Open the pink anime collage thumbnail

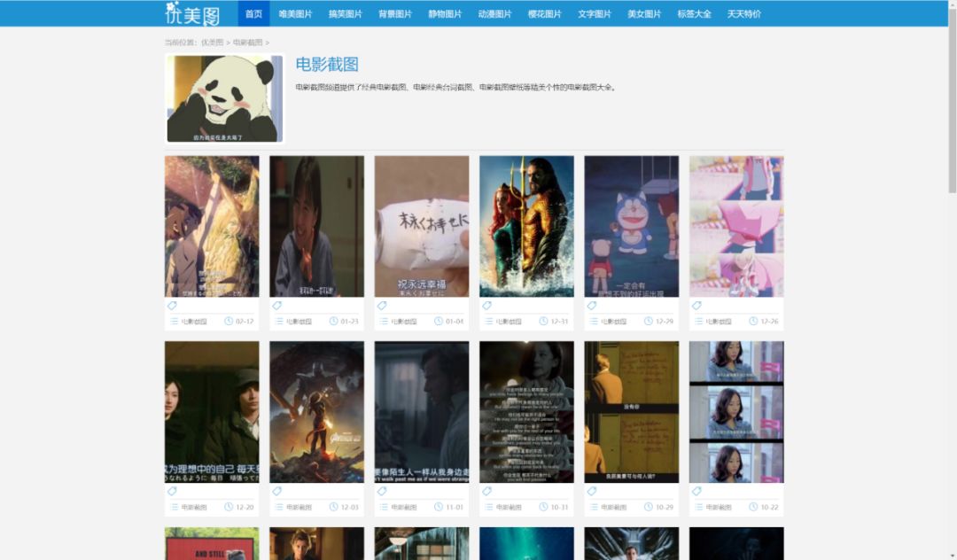736,226
